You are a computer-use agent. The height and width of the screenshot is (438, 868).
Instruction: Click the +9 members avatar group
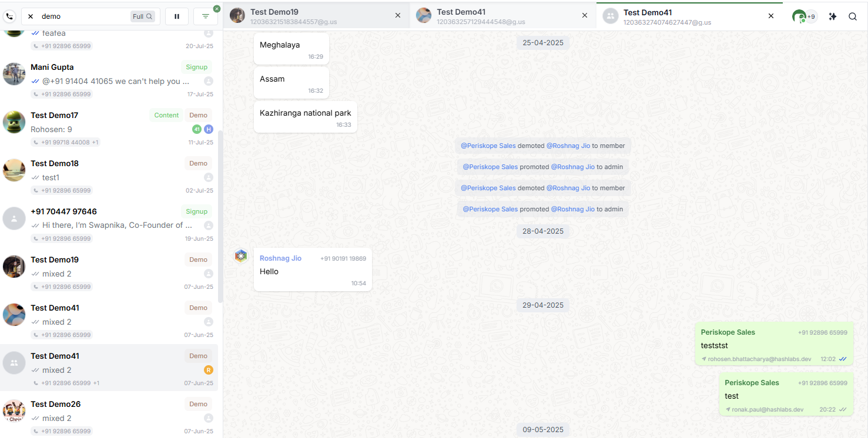point(804,16)
